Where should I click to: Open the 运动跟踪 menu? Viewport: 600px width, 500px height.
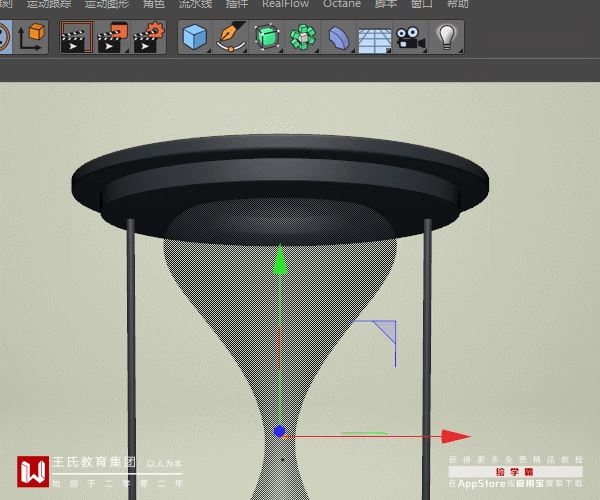tap(49, 4)
